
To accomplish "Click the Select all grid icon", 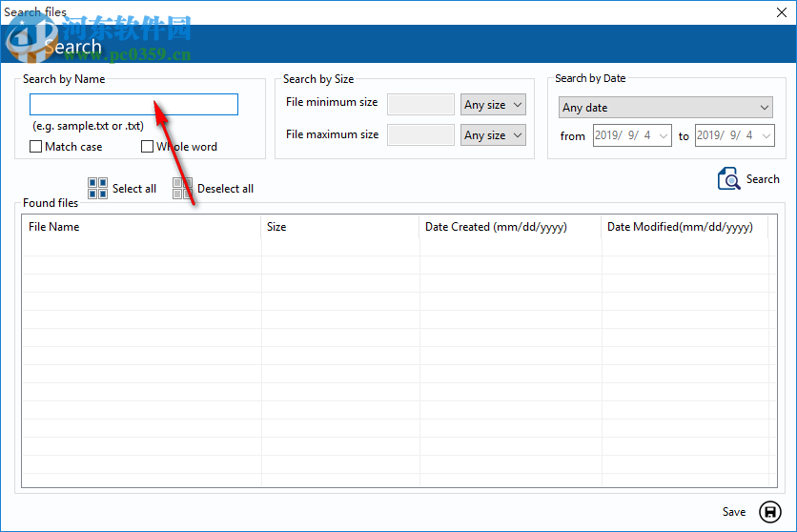I will [97, 188].
